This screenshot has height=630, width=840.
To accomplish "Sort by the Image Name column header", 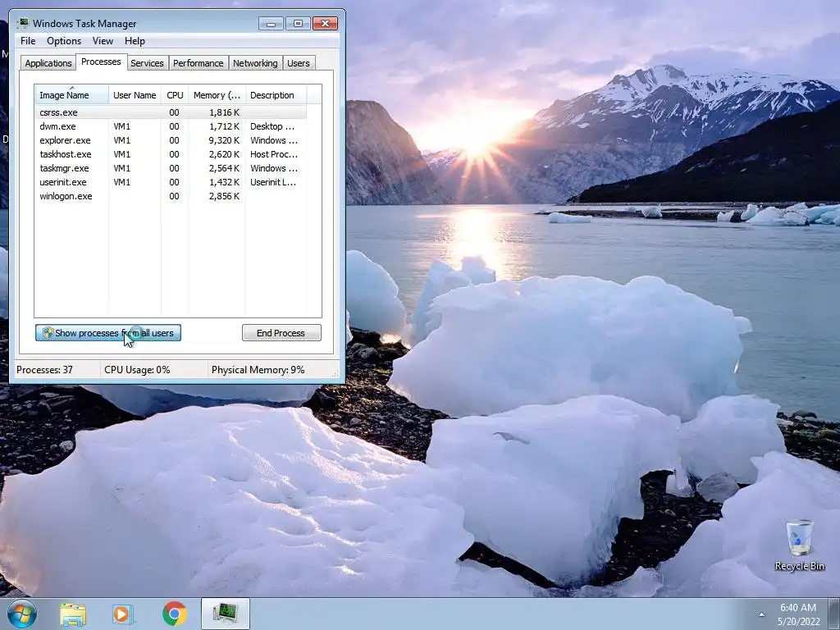I will [x=72, y=95].
